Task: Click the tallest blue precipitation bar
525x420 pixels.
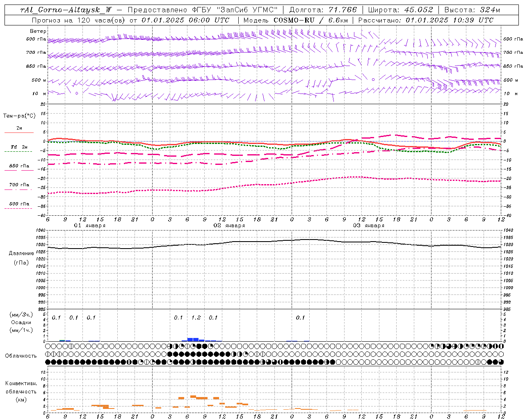Action: click(x=193, y=340)
